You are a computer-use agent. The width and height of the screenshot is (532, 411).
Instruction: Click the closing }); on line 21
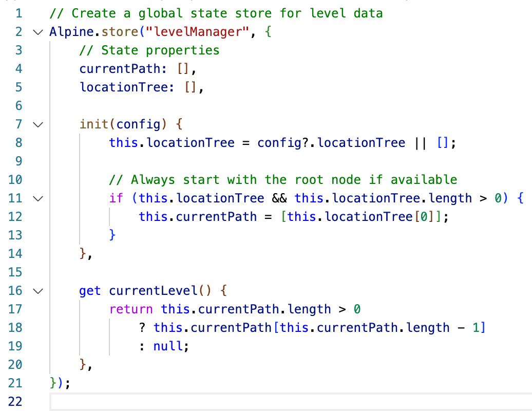pos(60,383)
